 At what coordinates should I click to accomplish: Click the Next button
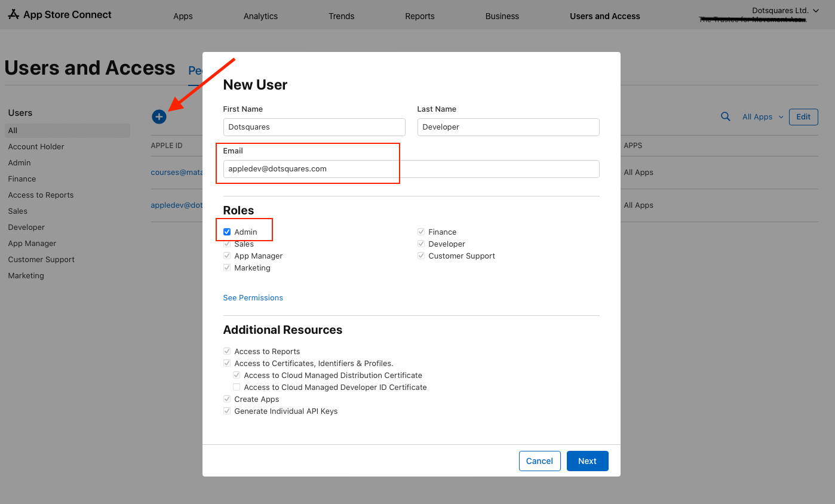(588, 461)
